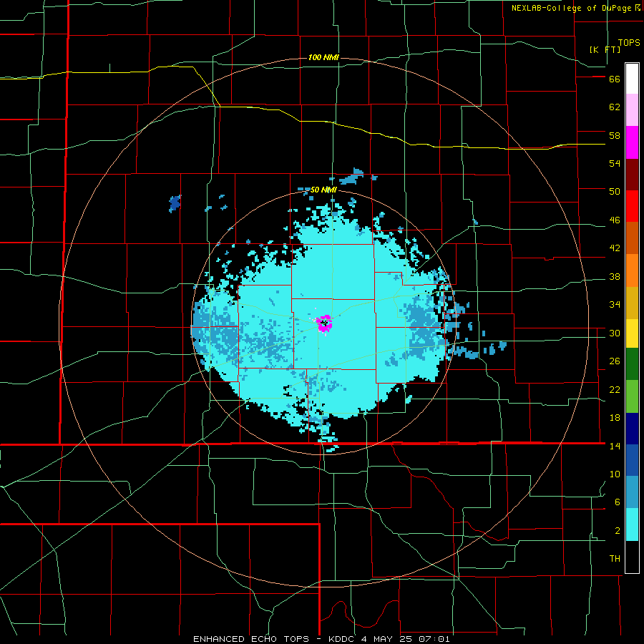644x644 pixels.
Task: Click the '34' legend value
Action: (615, 305)
